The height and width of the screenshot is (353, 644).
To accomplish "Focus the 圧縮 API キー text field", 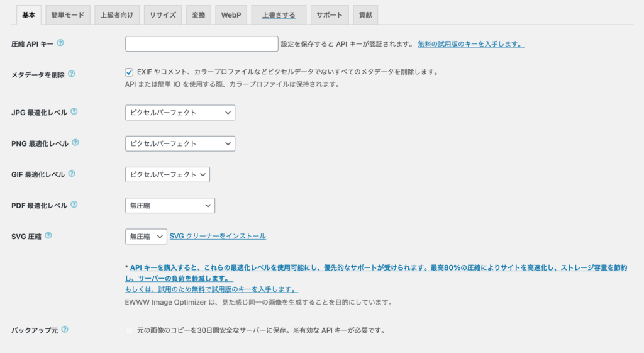I will pos(202,44).
